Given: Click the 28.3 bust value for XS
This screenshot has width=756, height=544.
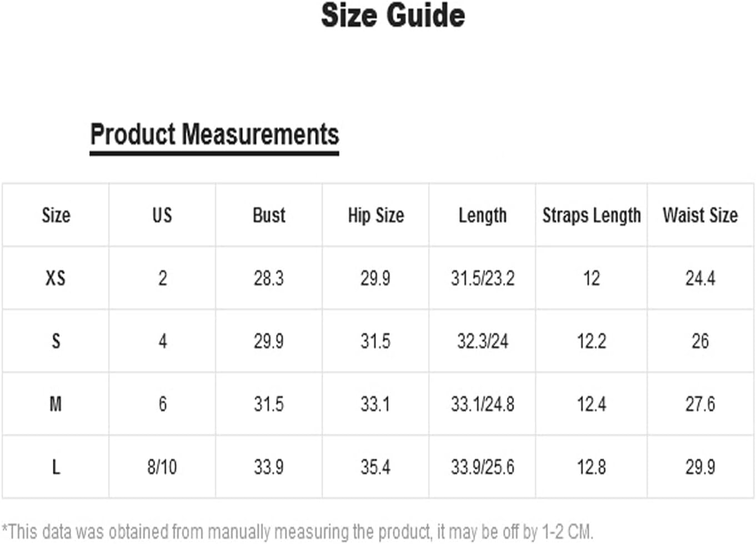Looking at the screenshot, I should [x=269, y=278].
